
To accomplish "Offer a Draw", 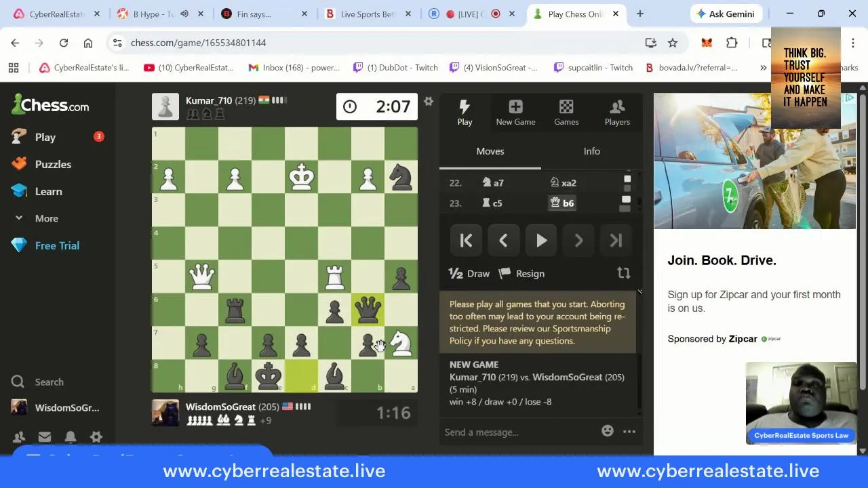I will click(469, 274).
